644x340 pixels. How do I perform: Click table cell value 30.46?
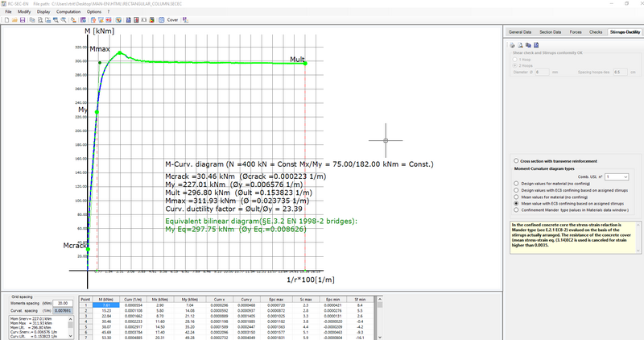[x=106, y=321]
